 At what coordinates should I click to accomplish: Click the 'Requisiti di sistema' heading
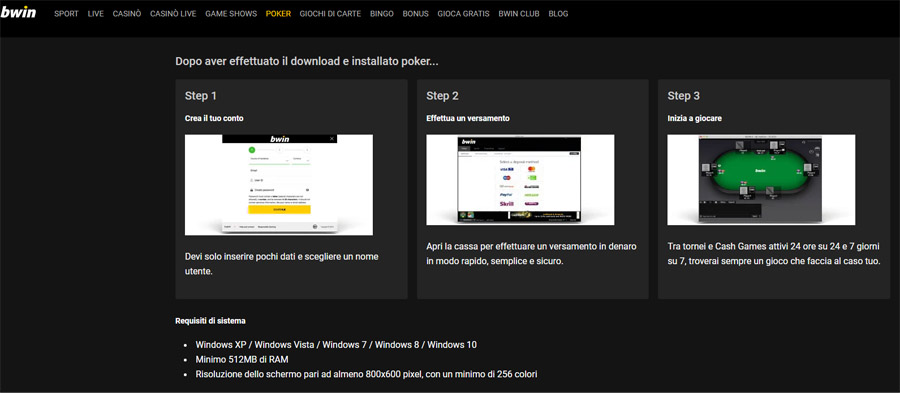tap(211, 321)
